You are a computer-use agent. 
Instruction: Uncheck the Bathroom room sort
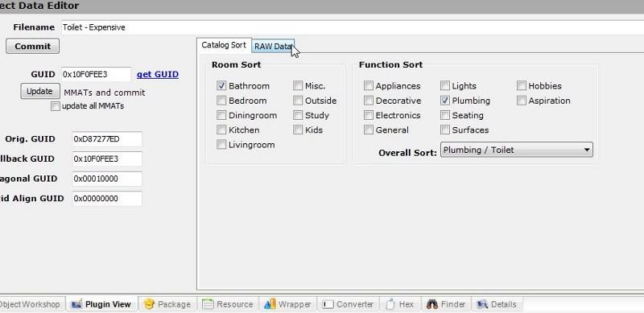(221, 85)
